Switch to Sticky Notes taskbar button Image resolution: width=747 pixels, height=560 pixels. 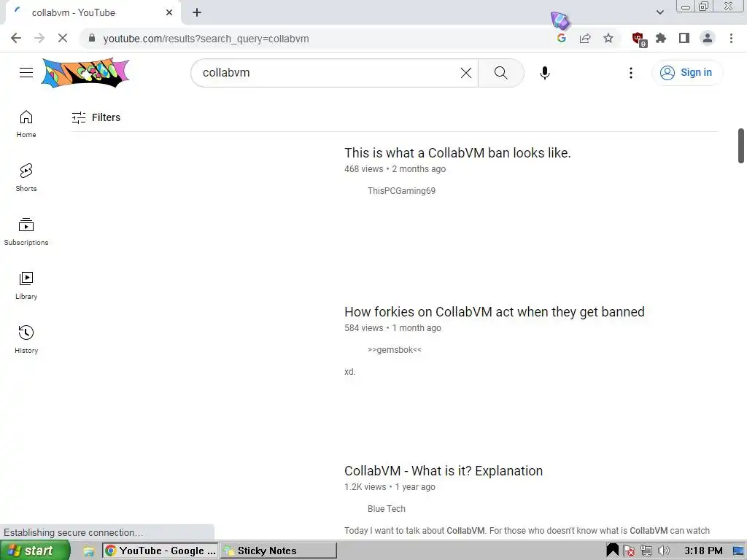(279, 551)
